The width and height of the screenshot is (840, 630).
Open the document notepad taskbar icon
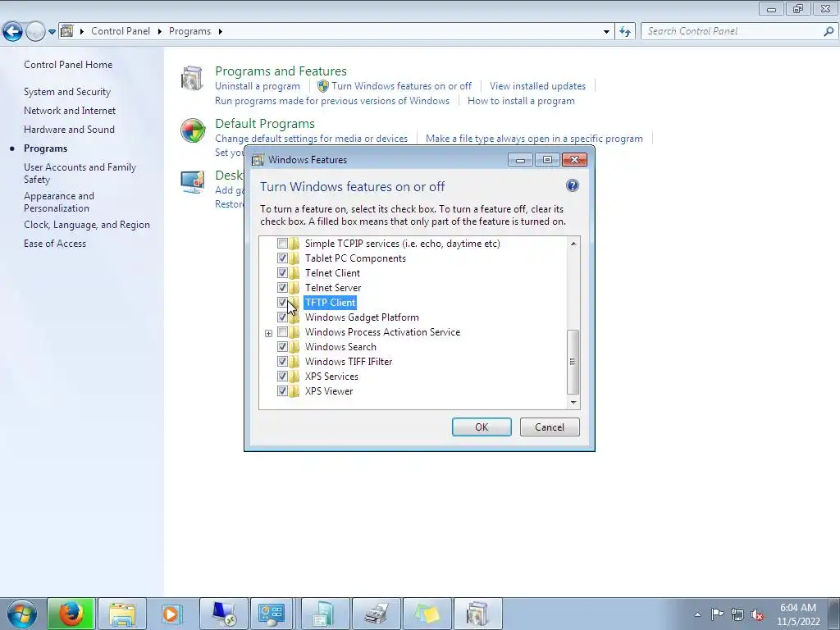[x=325, y=614]
